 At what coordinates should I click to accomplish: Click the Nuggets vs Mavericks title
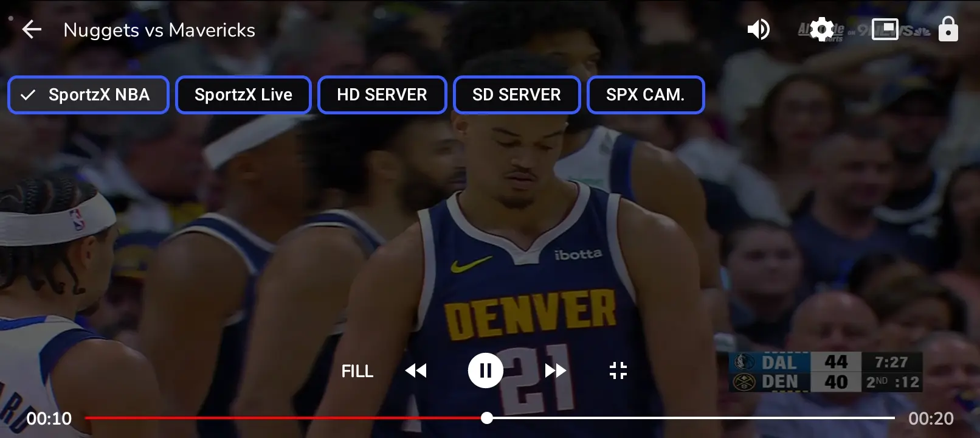[x=159, y=30]
